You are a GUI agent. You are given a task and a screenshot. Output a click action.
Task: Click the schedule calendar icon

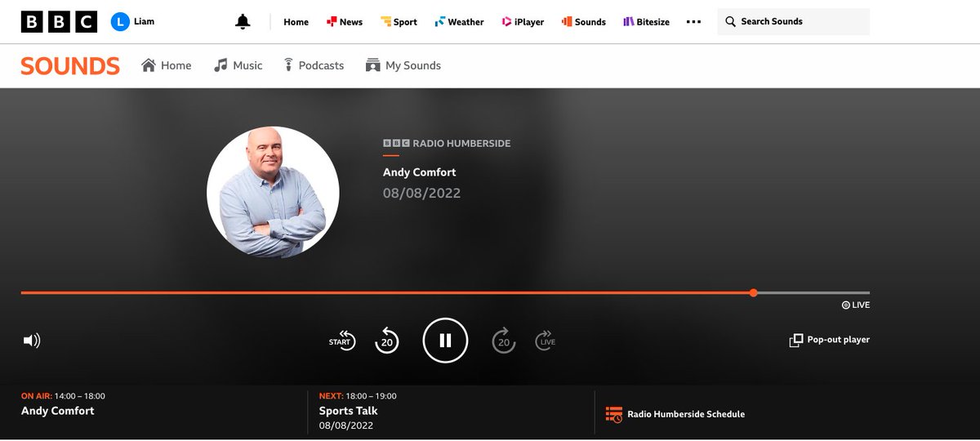tap(614, 414)
